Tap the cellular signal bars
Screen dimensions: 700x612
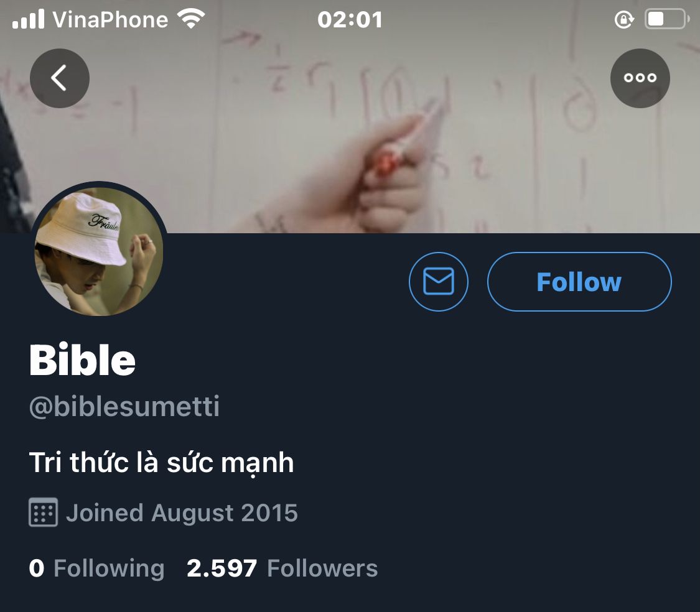28,19
